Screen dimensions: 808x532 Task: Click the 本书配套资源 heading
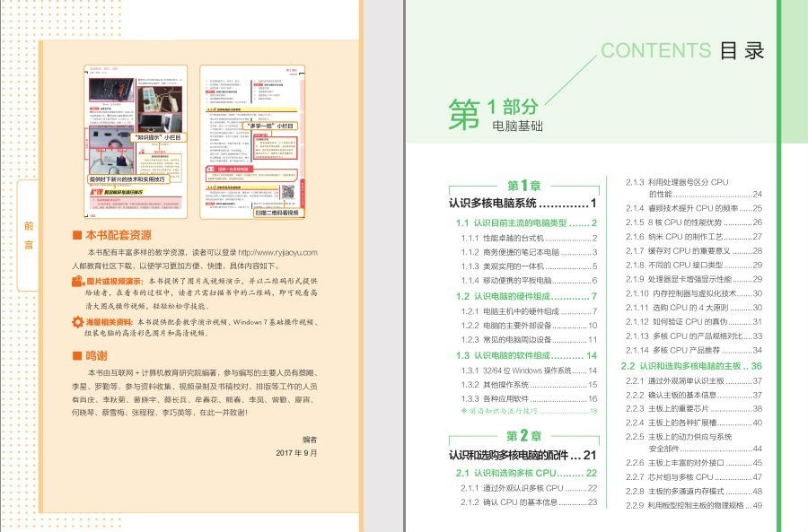tap(119, 235)
